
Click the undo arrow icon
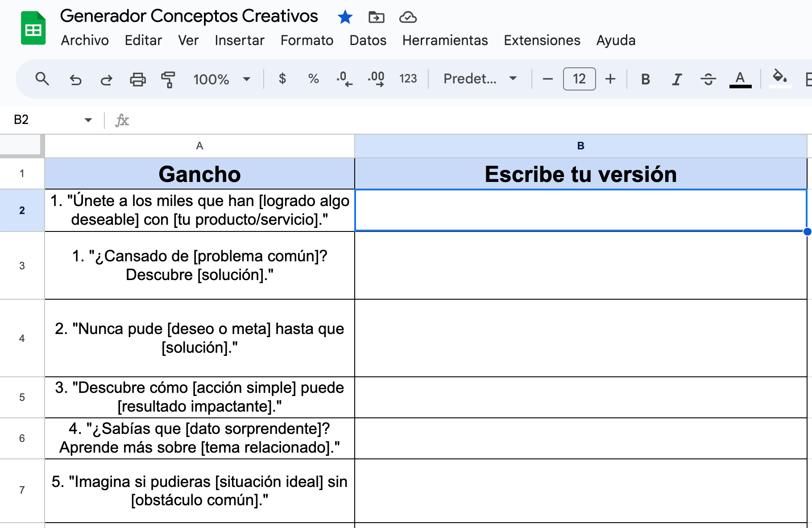(x=75, y=79)
